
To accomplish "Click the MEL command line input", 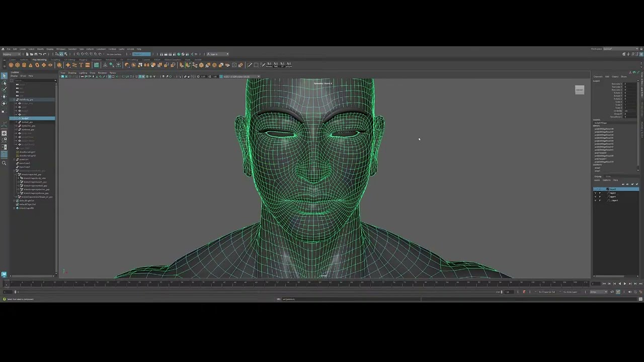I will [351, 299].
